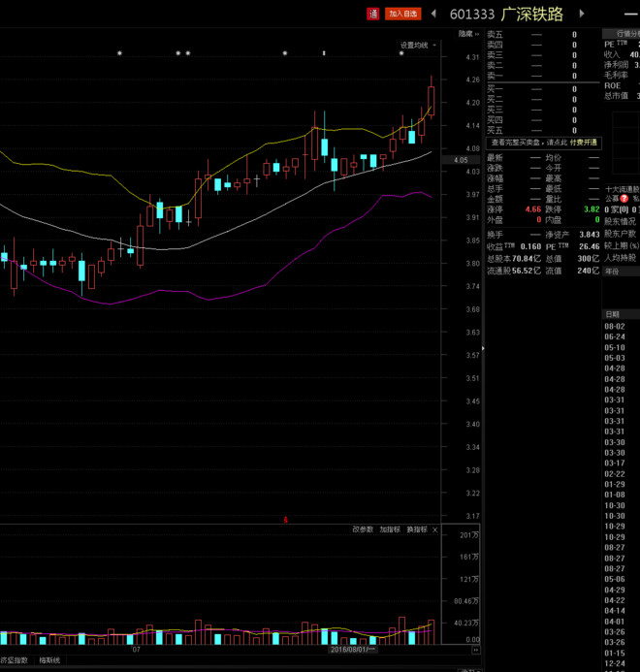Image resolution: width=640 pixels, height=672 pixels.
Task: Select the 05-10 date row
Action: pos(615,347)
